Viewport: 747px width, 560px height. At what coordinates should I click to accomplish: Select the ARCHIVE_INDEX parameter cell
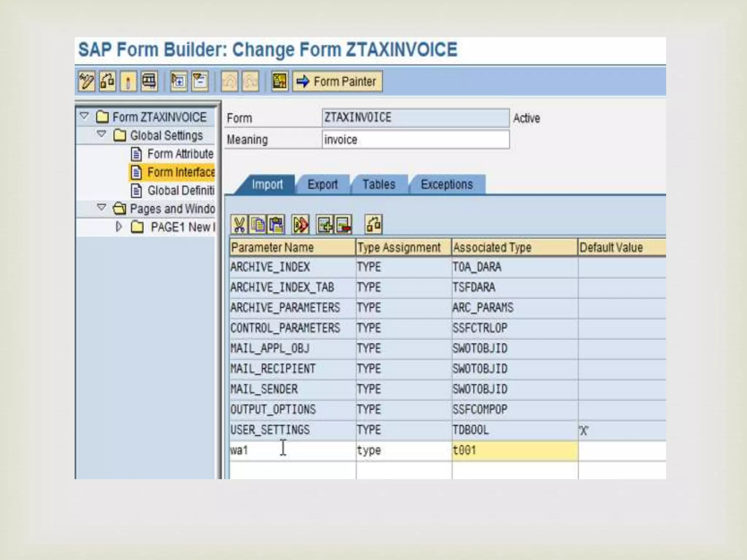coord(293,267)
